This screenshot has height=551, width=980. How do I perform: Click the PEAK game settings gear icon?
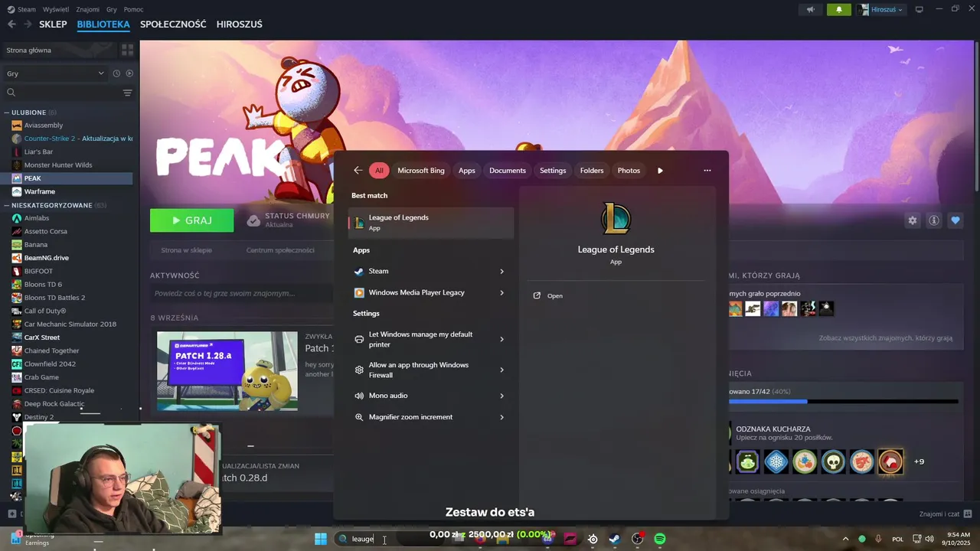(x=912, y=220)
